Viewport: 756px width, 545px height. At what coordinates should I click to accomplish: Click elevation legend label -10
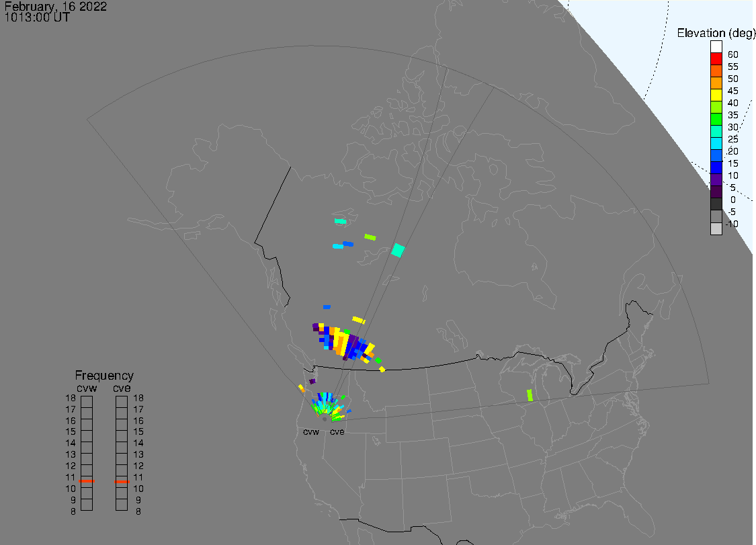(732, 224)
